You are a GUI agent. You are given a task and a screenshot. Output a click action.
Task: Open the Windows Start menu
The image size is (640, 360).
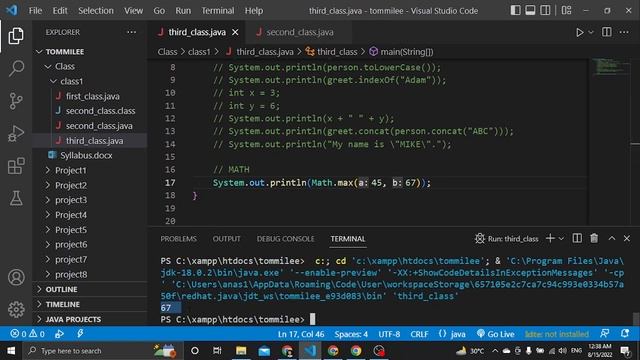pyautogui.click(x=11, y=351)
